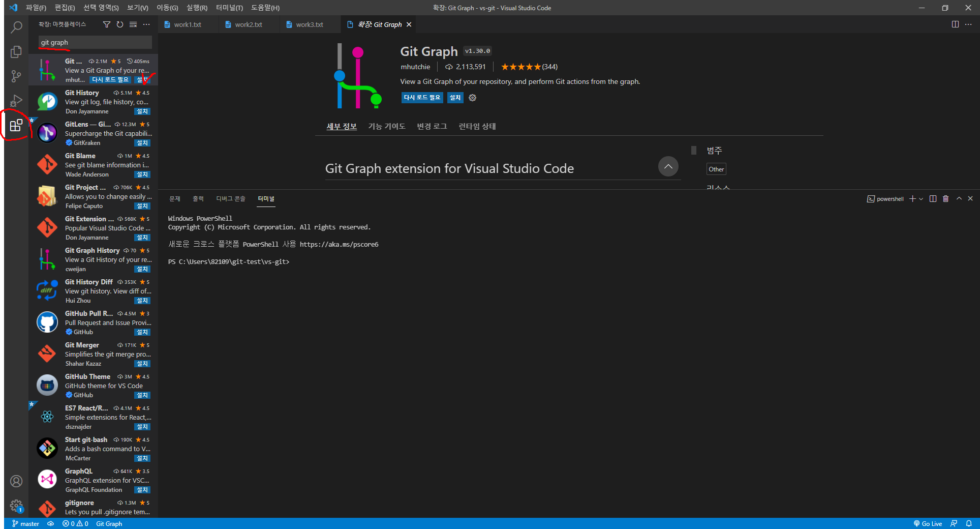980x529 pixels.
Task: Split the editor to the right
Action: click(955, 24)
